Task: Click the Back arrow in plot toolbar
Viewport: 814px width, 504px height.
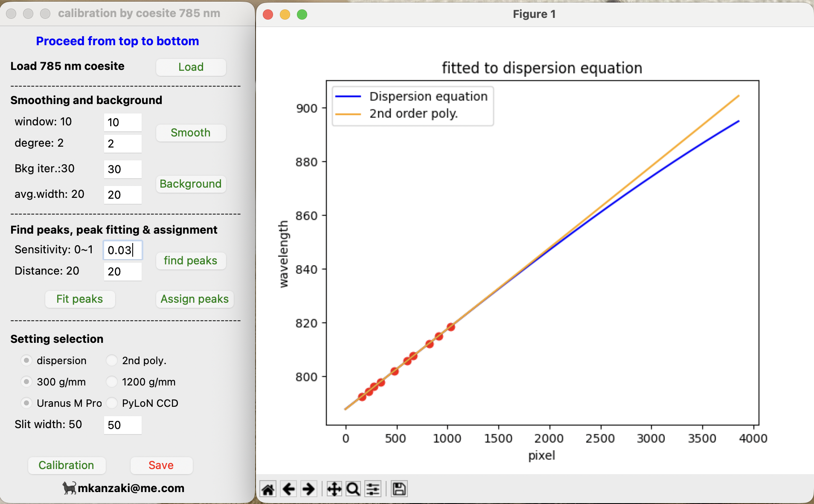Action: 289,489
